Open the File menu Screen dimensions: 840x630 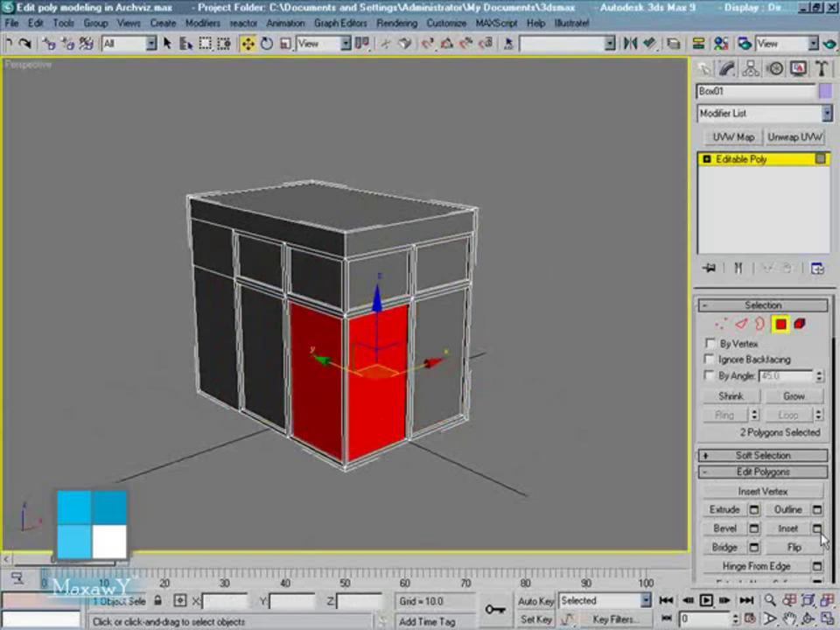click(11, 23)
